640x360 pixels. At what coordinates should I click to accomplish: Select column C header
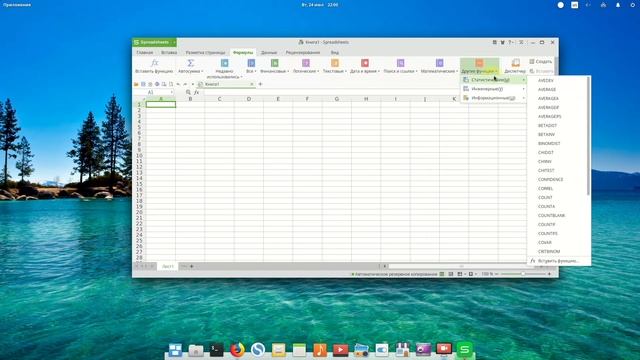pyautogui.click(x=220, y=99)
